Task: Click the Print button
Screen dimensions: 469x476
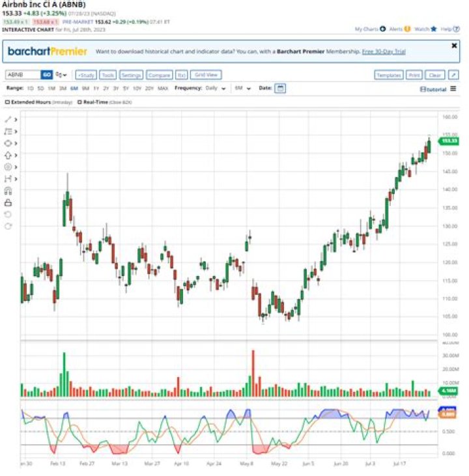Action: (414, 75)
